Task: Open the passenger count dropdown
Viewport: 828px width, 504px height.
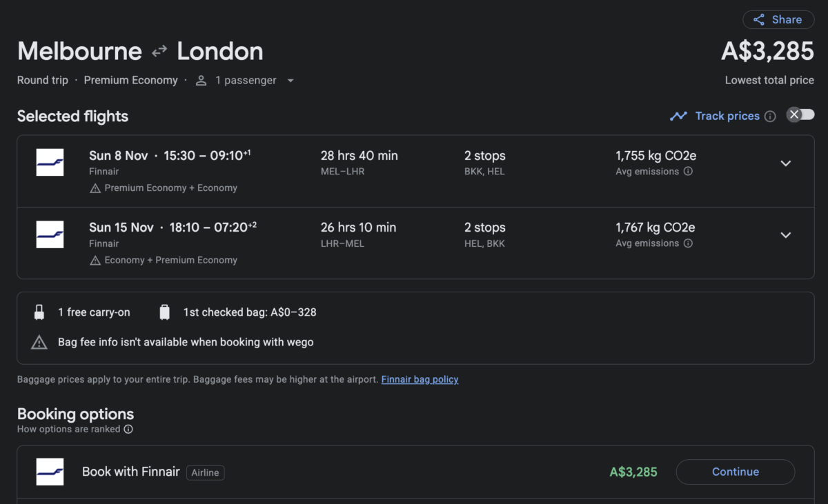Action: point(290,81)
